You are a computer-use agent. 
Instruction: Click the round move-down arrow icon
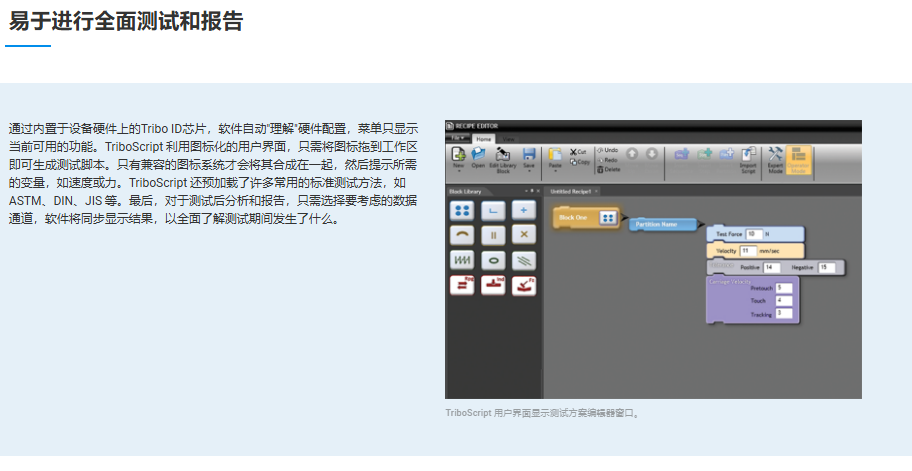coord(652,154)
